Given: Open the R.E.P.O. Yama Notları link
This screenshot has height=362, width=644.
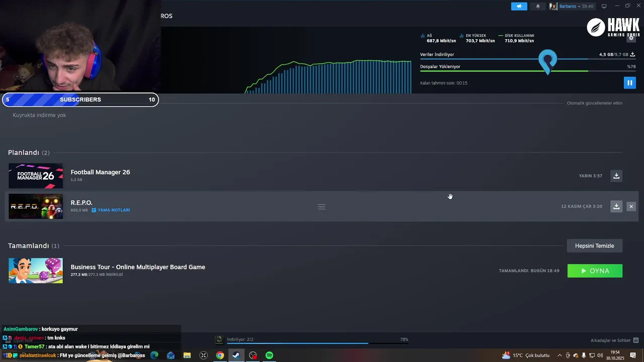Looking at the screenshot, I should tap(111, 210).
